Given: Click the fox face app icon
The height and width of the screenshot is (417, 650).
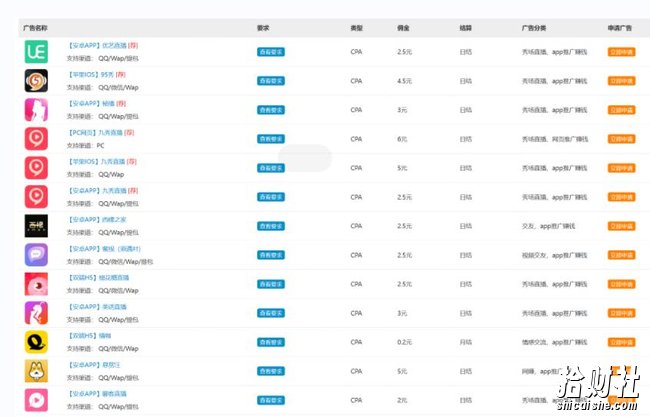Looking at the screenshot, I should click(36, 371).
